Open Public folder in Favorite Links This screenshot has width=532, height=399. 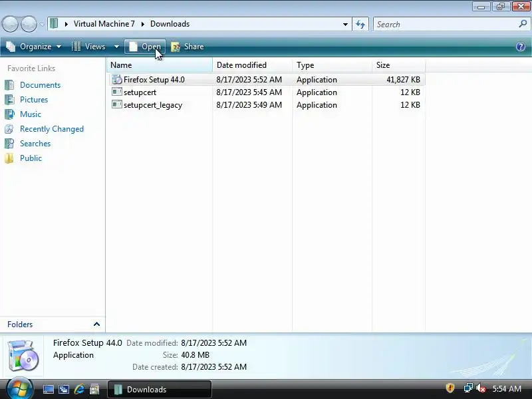click(31, 158)
